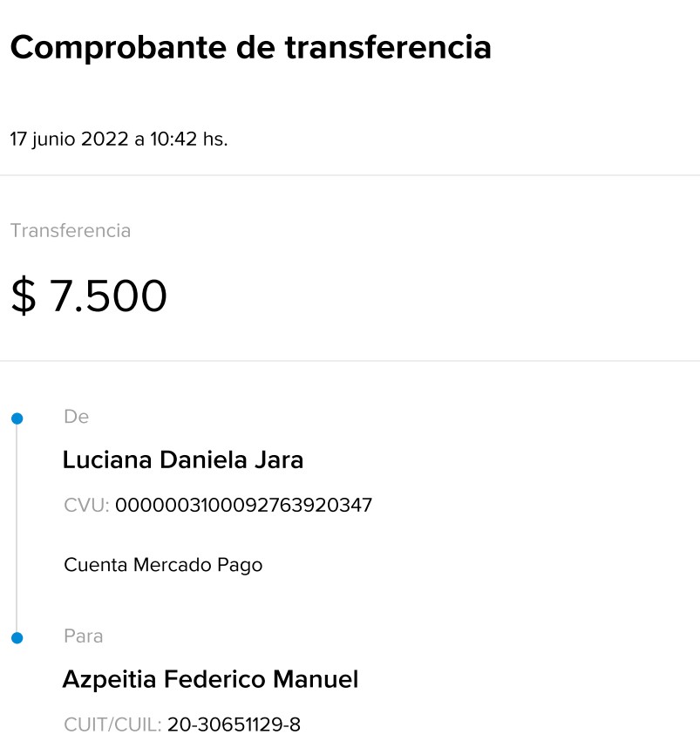Click the blue dot beside the recipient
The width and height of the screenshot is (700, 748).
tap(17, 638)
